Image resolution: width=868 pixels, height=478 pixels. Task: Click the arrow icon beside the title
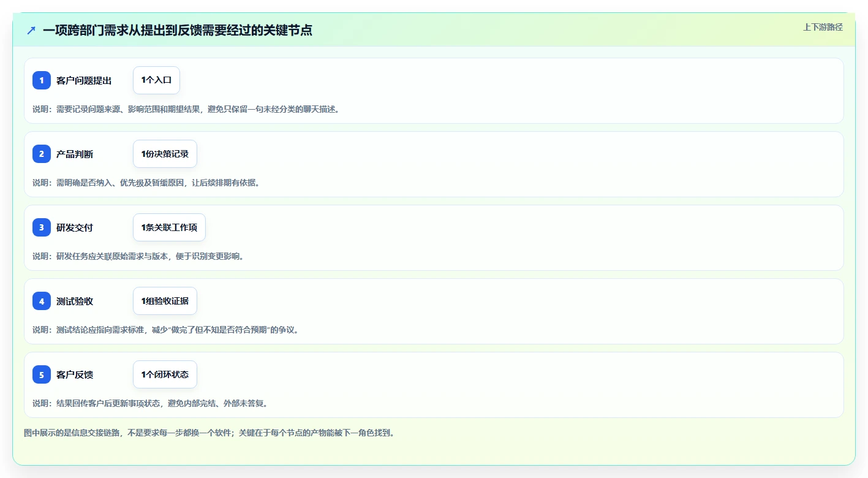pyautogui.click(x=31, y=30)
